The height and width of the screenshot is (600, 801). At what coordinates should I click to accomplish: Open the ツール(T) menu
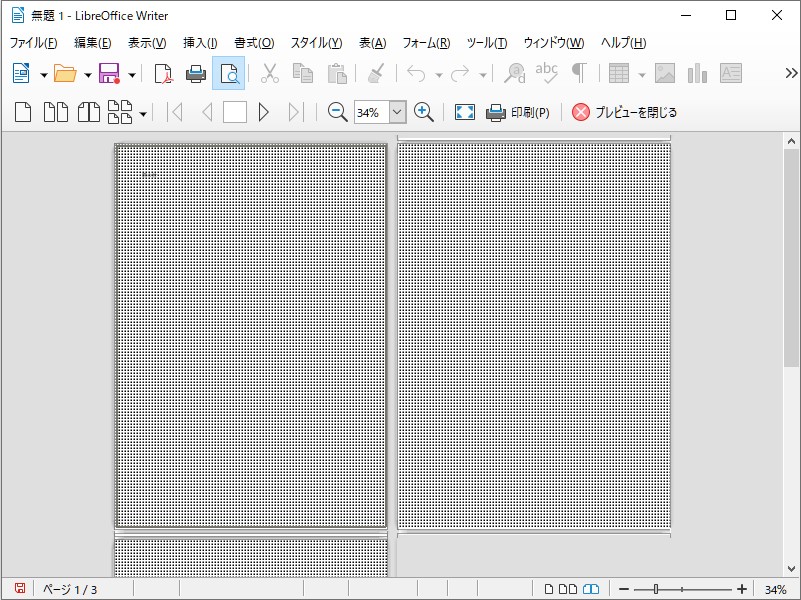click(x=487, y=43)
